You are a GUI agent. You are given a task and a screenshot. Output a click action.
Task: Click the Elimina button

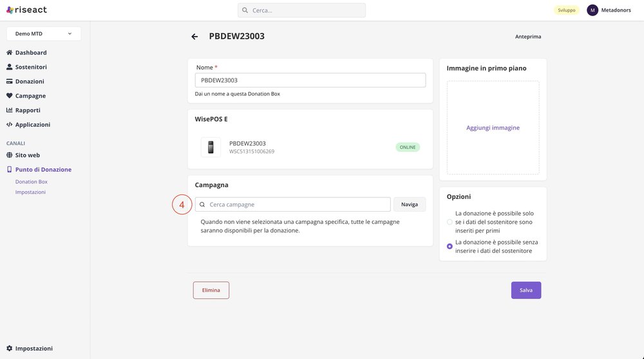pos(211,290)
